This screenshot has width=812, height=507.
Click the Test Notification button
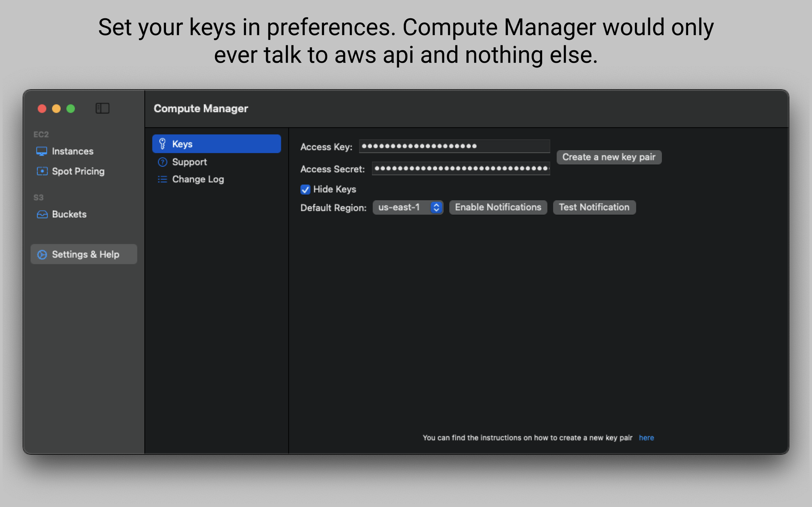594,207
